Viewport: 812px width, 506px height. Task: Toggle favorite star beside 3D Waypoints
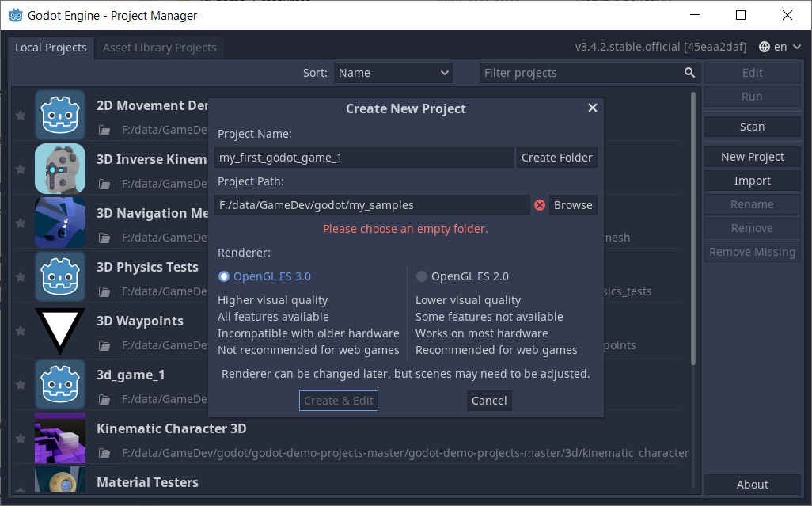pyautogui.click(x=21, y=330)
